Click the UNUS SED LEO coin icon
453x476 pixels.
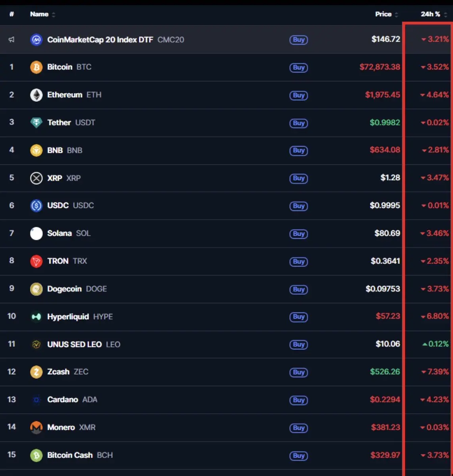point(36,344)
